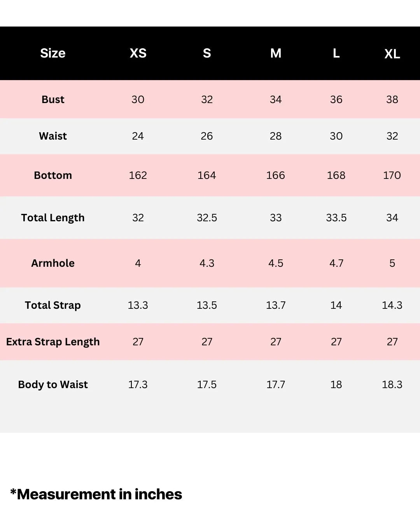Click the Bust value 38 for XL
Image resolution: width=420 pixels, height=525 pixels.
(x=392, y=100)
